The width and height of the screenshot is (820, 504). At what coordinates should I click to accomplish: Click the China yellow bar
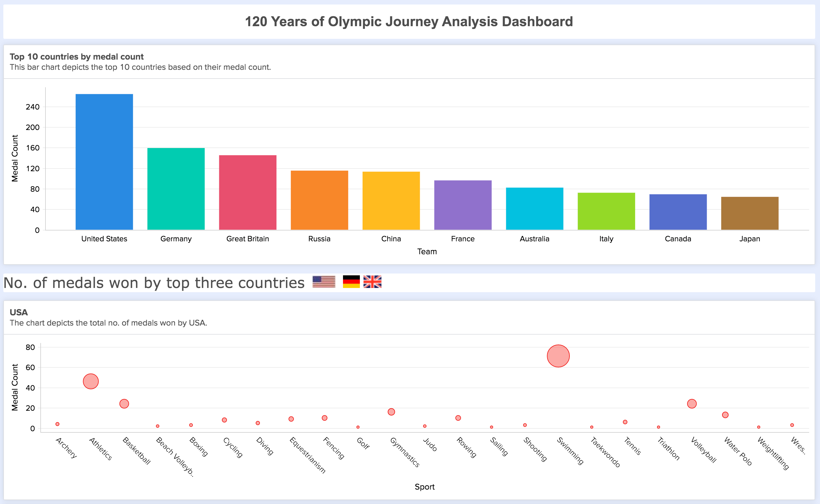[391, 201]
